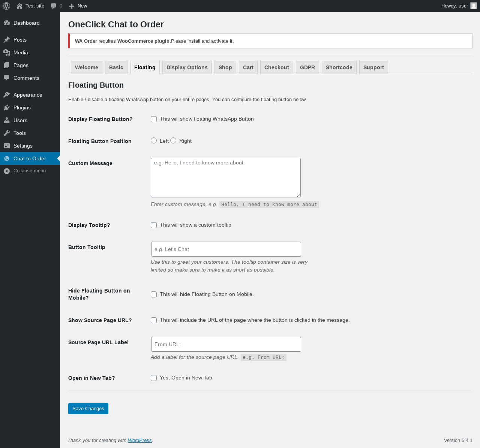Click the 'Floating Button' heading

96,85
